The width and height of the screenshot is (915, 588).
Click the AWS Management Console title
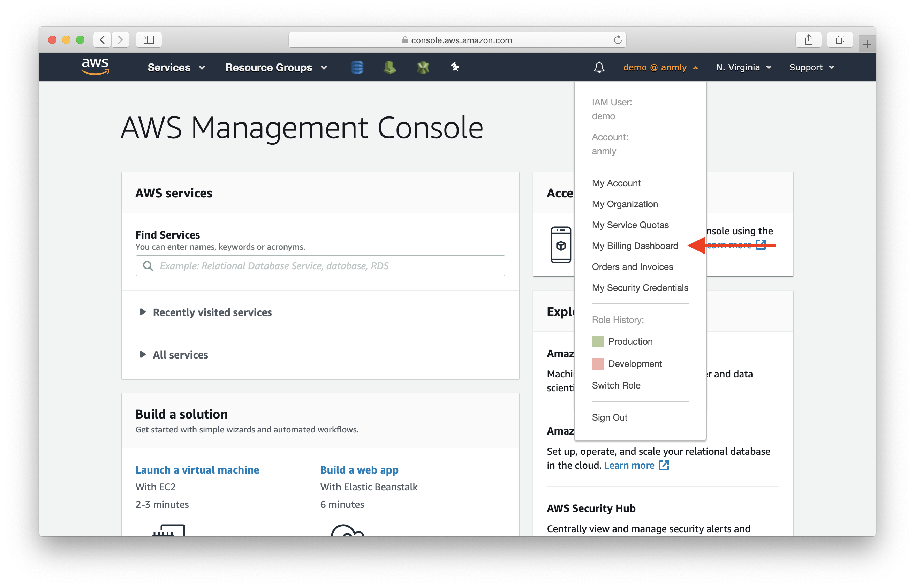point(302,128)
